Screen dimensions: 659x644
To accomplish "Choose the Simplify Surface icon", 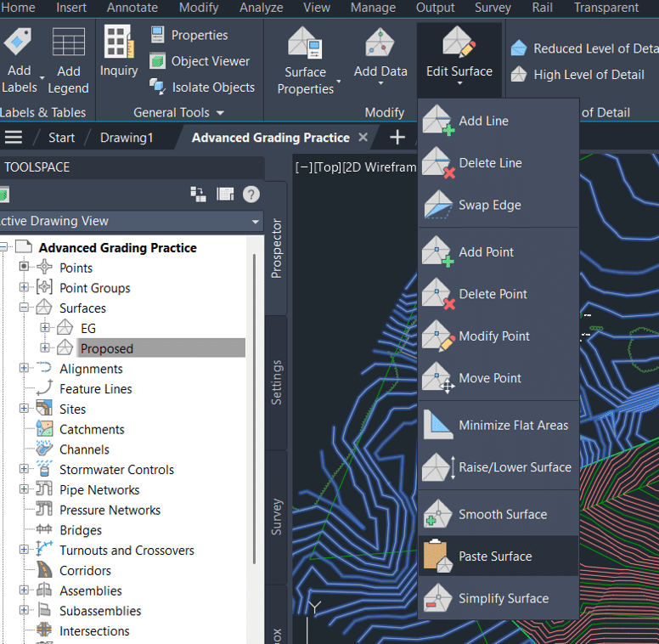I will pos(438,598).
